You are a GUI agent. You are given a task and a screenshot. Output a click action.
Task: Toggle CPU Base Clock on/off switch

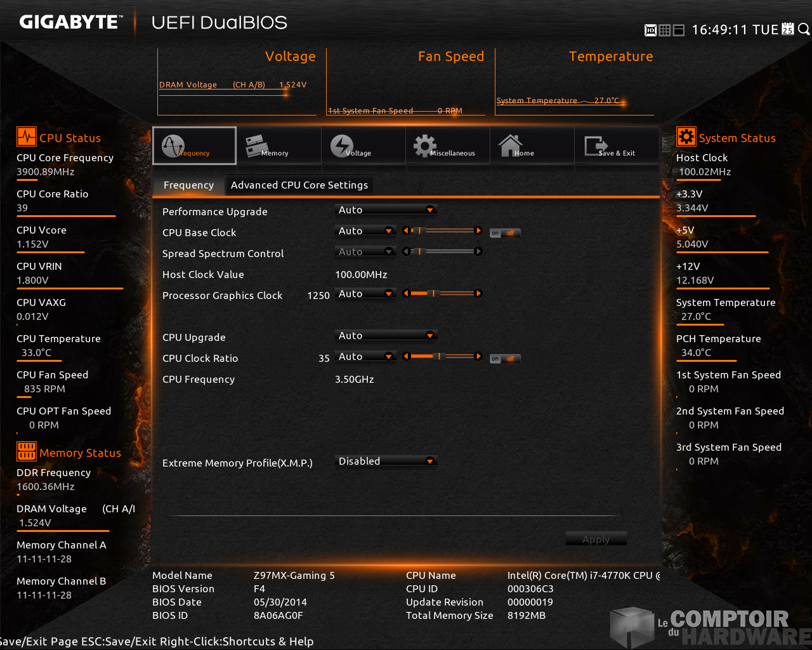click(504, 233)
